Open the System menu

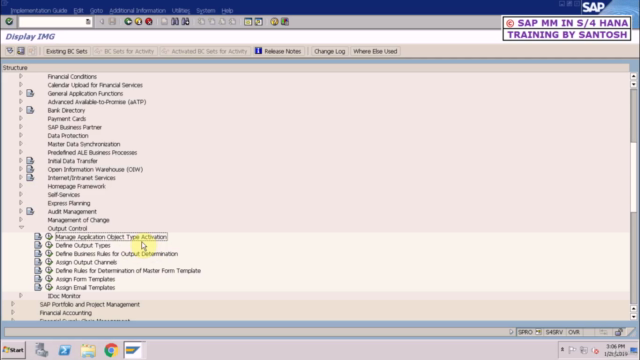pyautogui.click(x=205, y=11)
